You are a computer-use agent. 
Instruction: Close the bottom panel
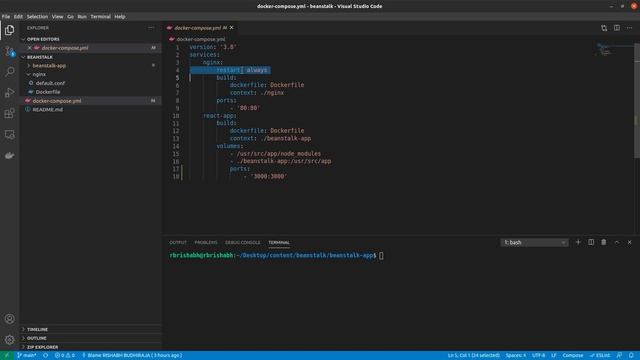(x=629, y=242)
